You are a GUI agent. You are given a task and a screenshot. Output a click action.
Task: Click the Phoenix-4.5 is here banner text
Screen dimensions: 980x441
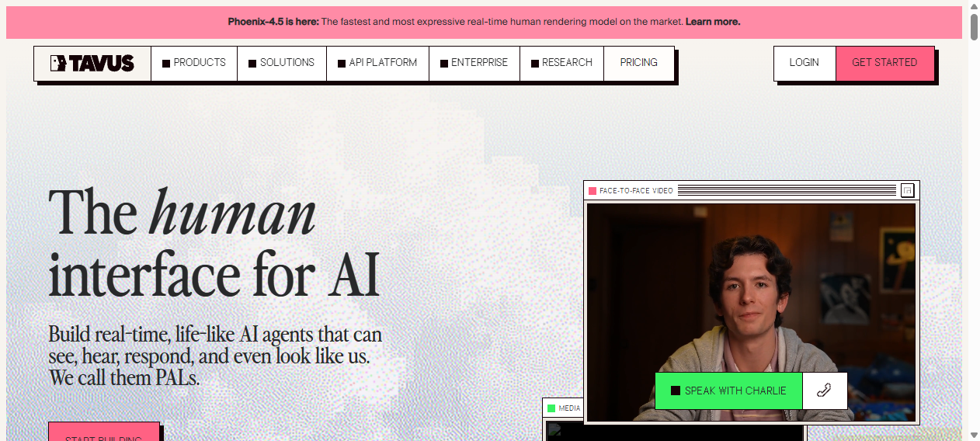click(273, 22)
